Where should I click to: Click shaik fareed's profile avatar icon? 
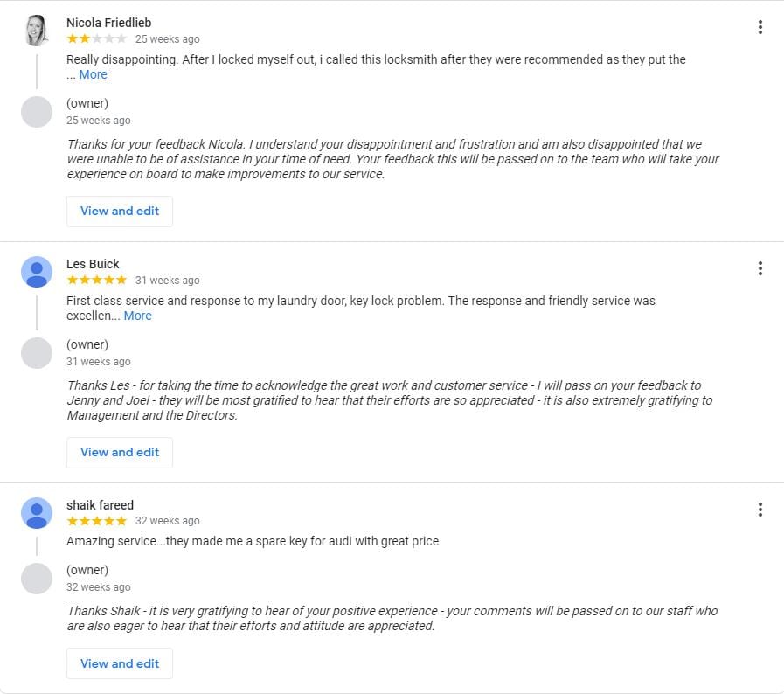click(37, 513)
